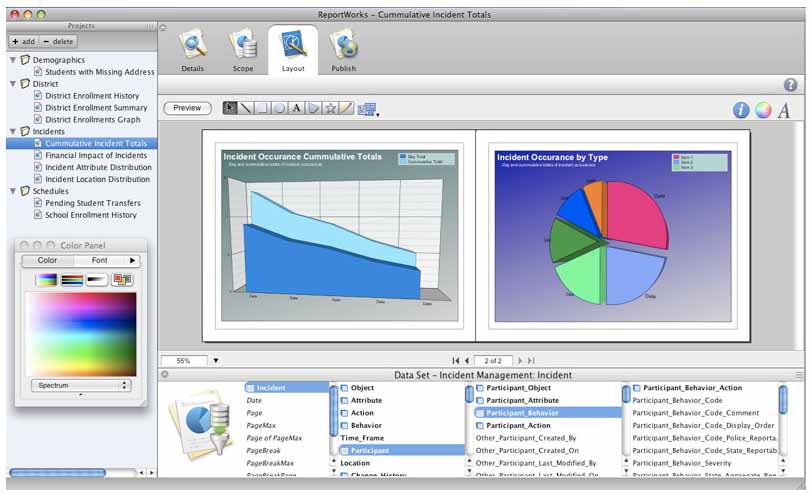Select Participant_Behavior in data set

tap(547, 413)
